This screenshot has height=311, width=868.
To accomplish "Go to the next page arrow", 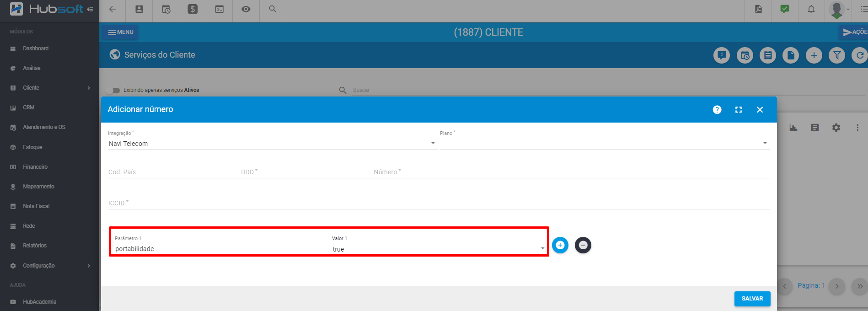I will 837,286.
